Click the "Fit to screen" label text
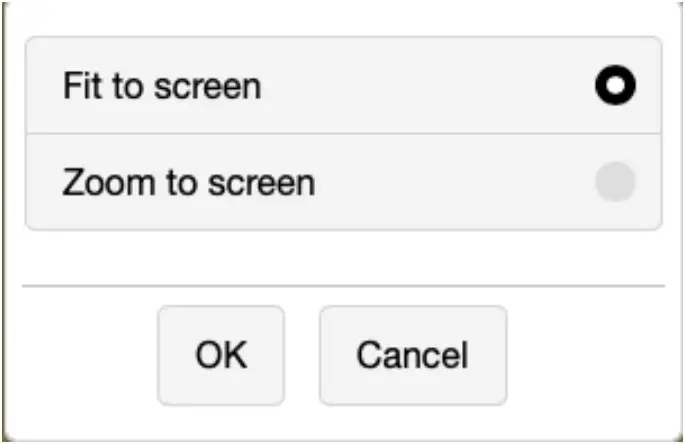Screen dimensions: 685x444 tap(162, 86)
